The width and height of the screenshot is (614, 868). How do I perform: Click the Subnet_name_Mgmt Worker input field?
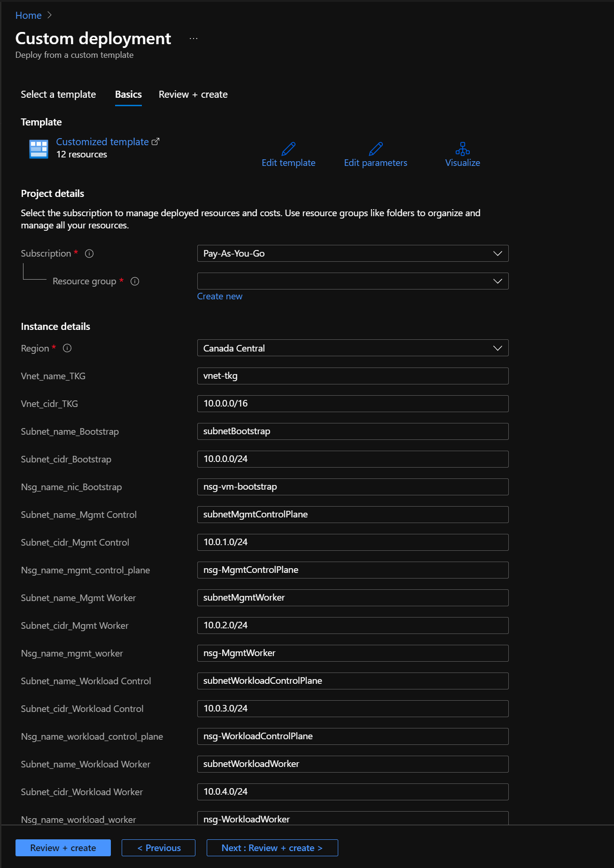point(353,598)
